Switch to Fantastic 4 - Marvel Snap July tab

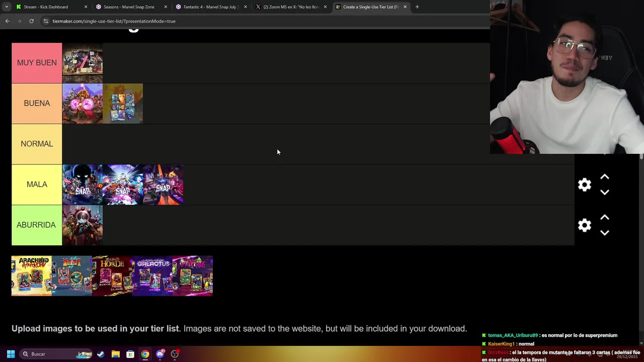210,7
